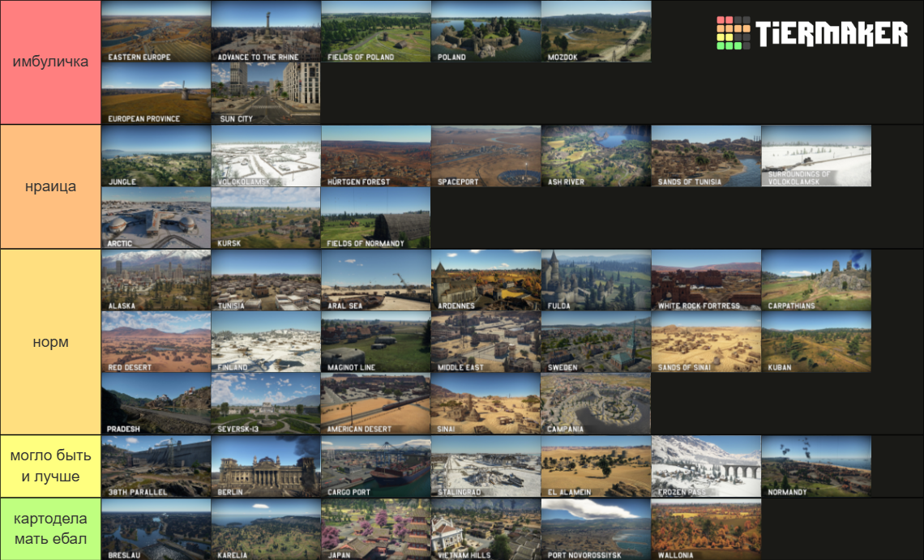Click the Fields of Normandy thumbnail
Viewport: 924px width, 560px height.
pos(376,218)
